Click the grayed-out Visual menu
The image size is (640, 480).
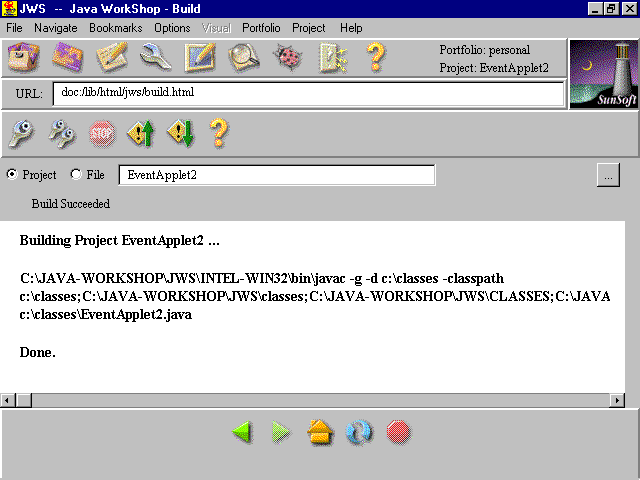pos(216,28)
